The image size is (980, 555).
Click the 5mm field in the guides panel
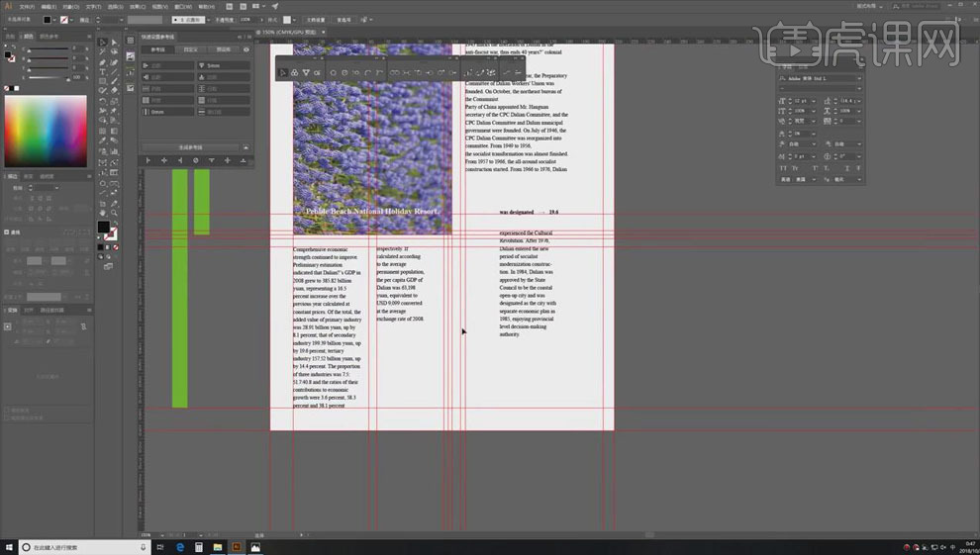[224, 65]
